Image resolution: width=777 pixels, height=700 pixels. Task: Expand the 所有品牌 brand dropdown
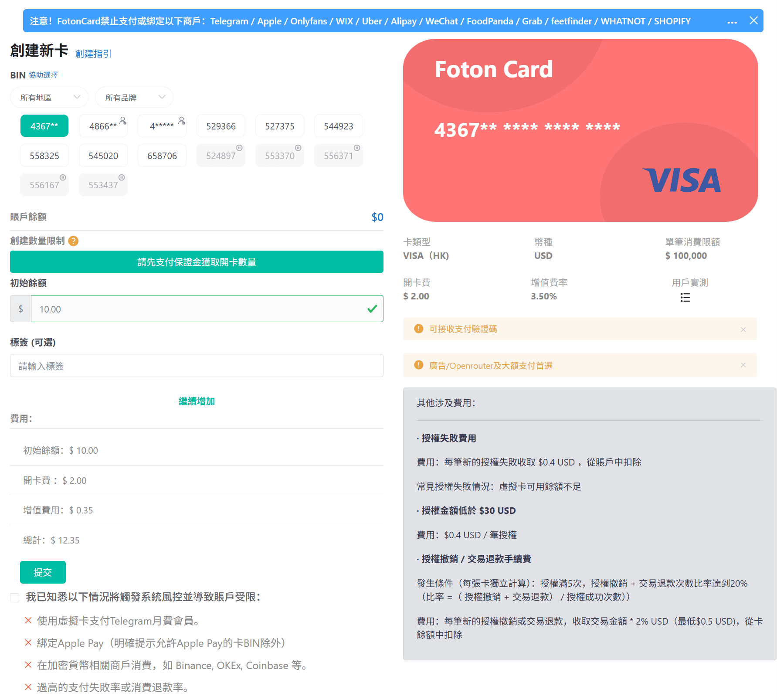pos(134,98)
